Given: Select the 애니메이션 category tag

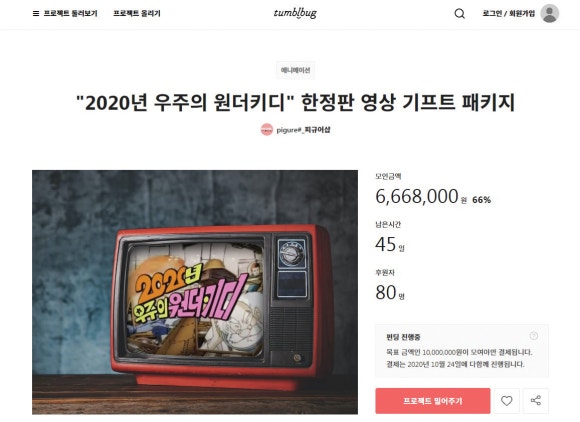Looking at the screenshot, I should pos(296,70).
